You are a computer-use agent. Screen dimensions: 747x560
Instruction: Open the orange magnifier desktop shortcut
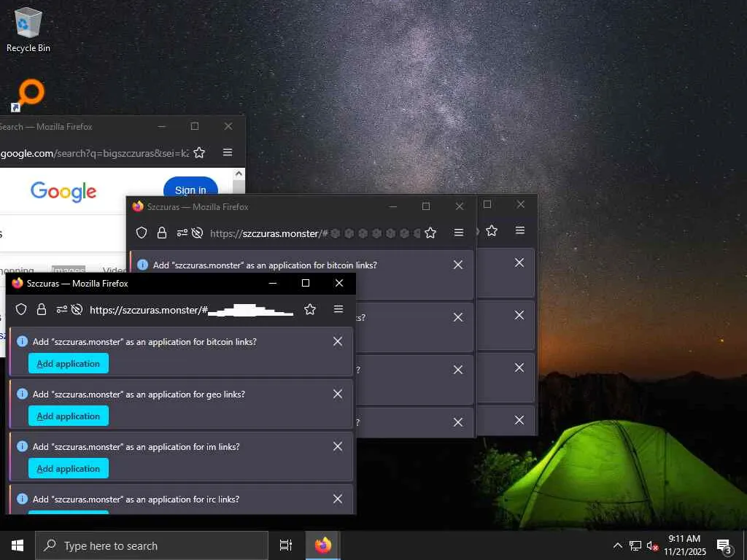[x=28, y=96]
